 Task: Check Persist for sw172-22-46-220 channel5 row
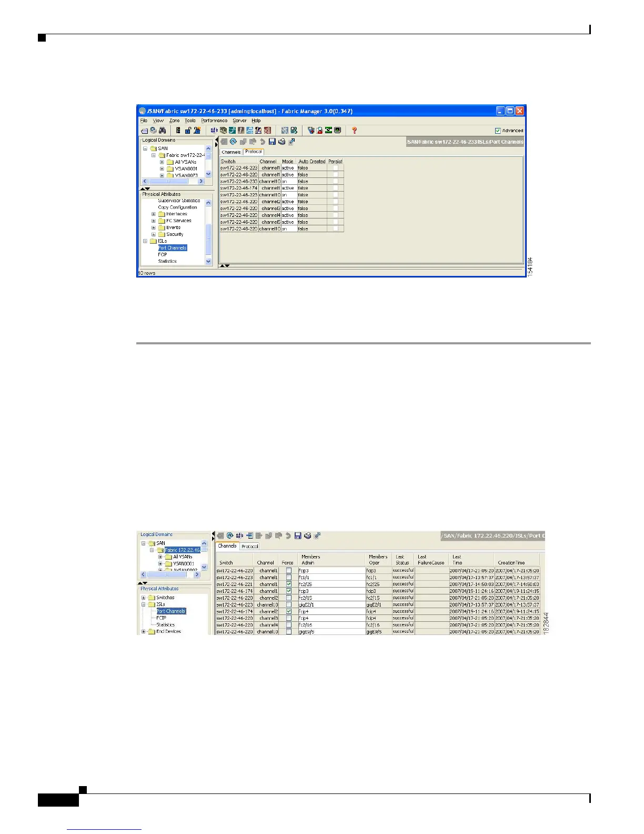(x=335, y=222)
